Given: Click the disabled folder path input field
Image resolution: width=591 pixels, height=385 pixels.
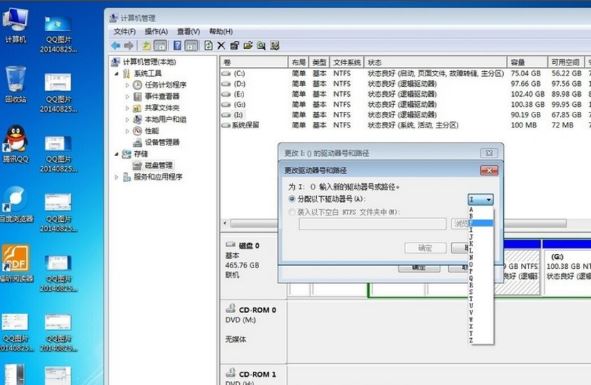Looking at the screenshot, I should [x=372, y=224].
